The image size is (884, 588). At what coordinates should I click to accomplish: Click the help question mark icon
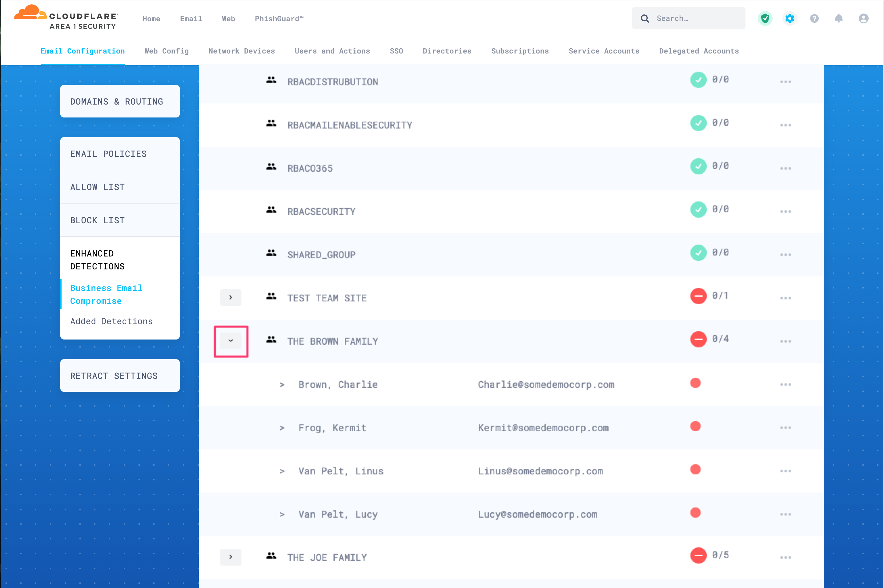[x=814, y=18]
